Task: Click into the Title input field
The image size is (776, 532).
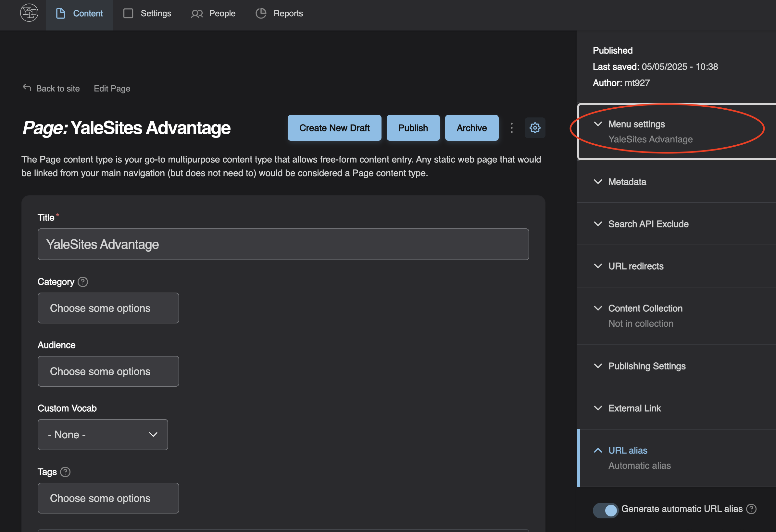Action: click(x=283, y=244)
